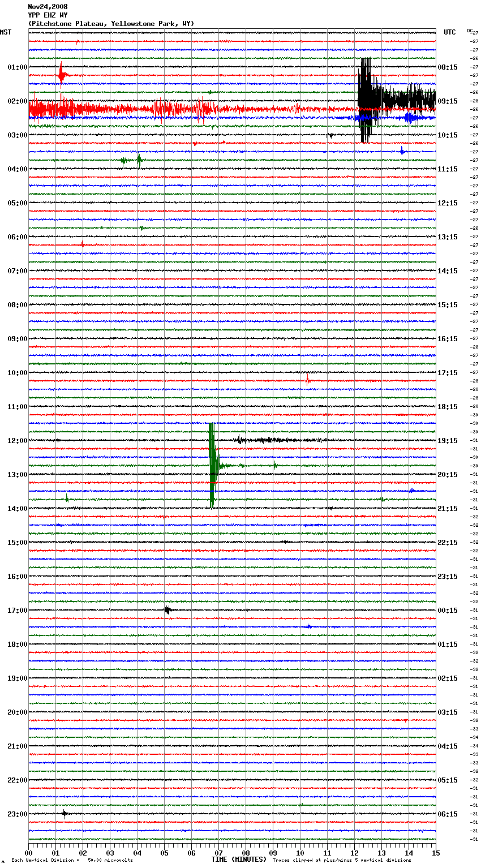Click the MST time zone header

6,32
